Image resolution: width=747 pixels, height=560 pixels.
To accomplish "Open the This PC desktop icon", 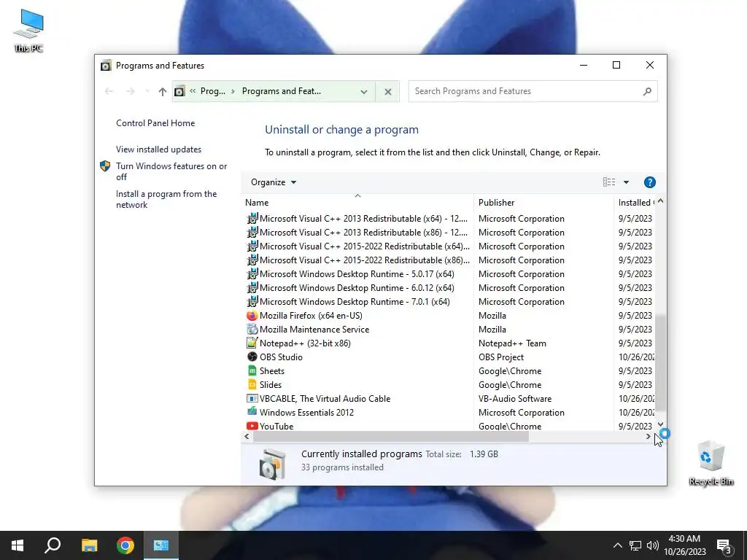I will pos(28,31).
